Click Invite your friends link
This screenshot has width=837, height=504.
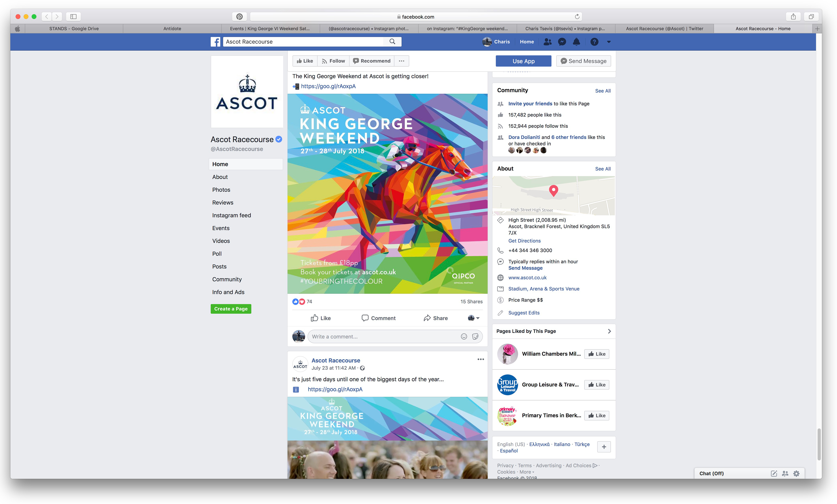tap(530, 103)
